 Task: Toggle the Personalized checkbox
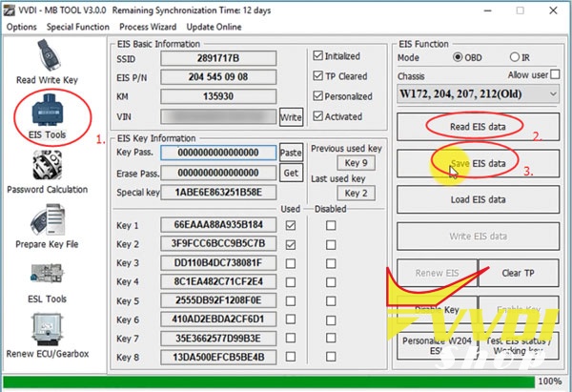coord(317,96)
